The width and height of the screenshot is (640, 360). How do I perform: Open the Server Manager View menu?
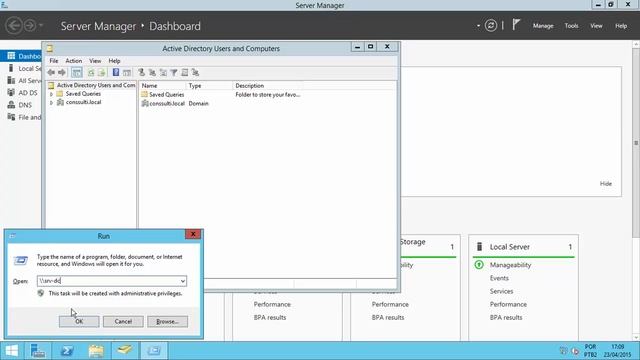596,26
